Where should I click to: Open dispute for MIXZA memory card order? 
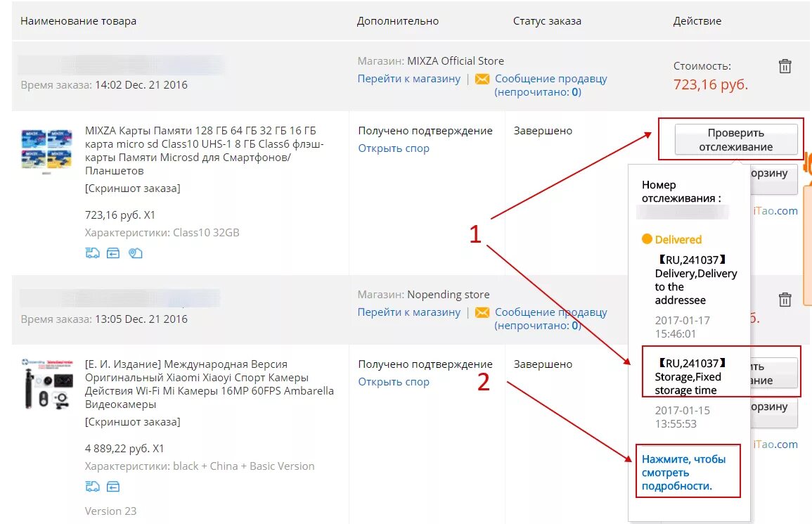(394, 148)
